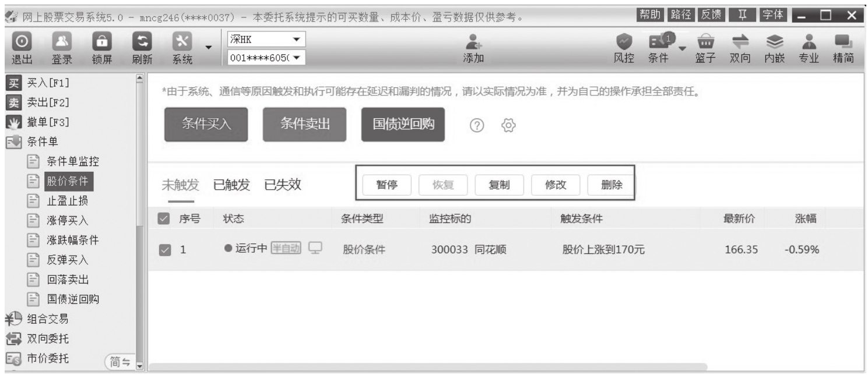Click the 复制 copy button
The width and height of the screenshot is (868, 375).
(500, 186)
